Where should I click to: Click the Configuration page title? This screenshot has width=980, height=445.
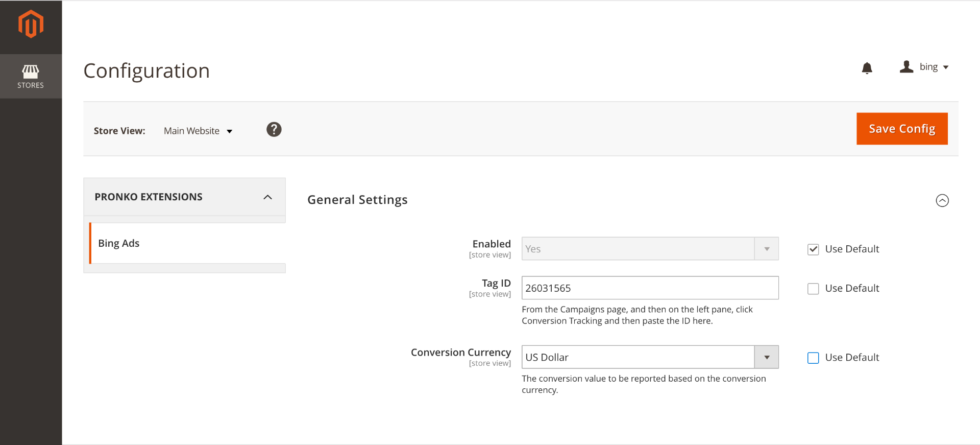146,71
